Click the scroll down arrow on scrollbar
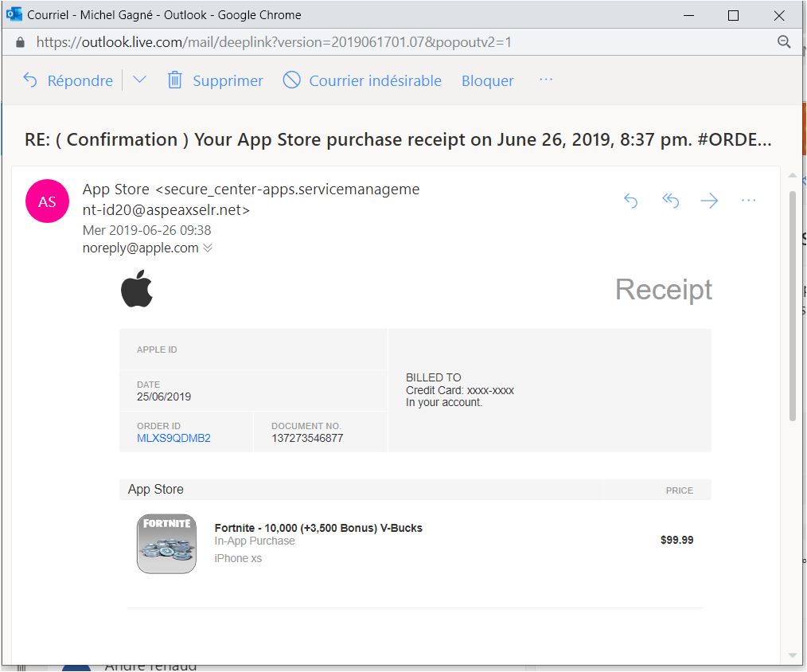807x672 pixels. coord(792,654)
